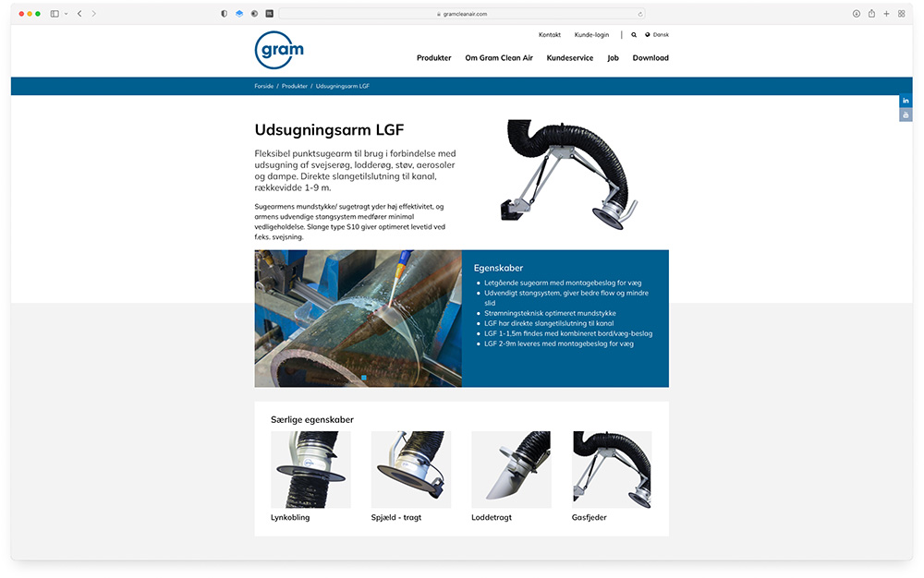
Task: Reload the page from address bar
Action: (x=640, y=14)
